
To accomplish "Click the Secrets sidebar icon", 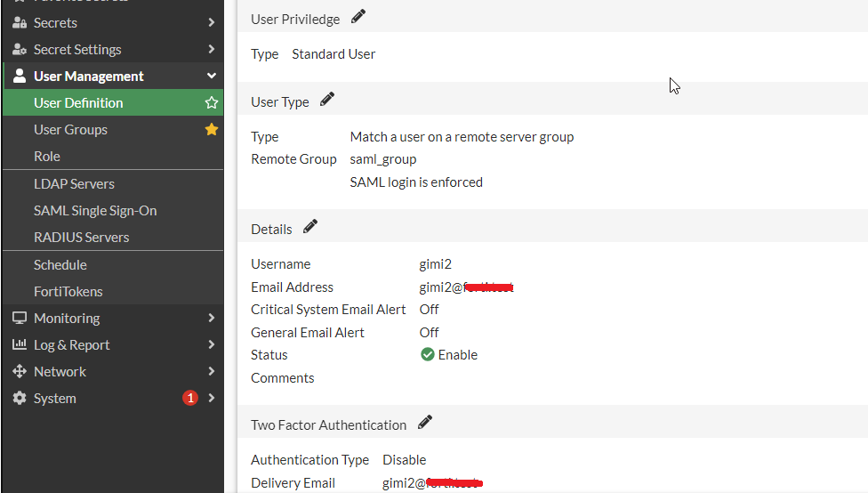I will [x=19, y=23].
